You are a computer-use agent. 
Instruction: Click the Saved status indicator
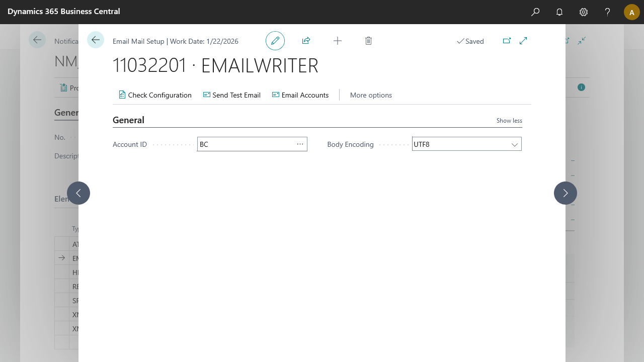pos(470,41)
